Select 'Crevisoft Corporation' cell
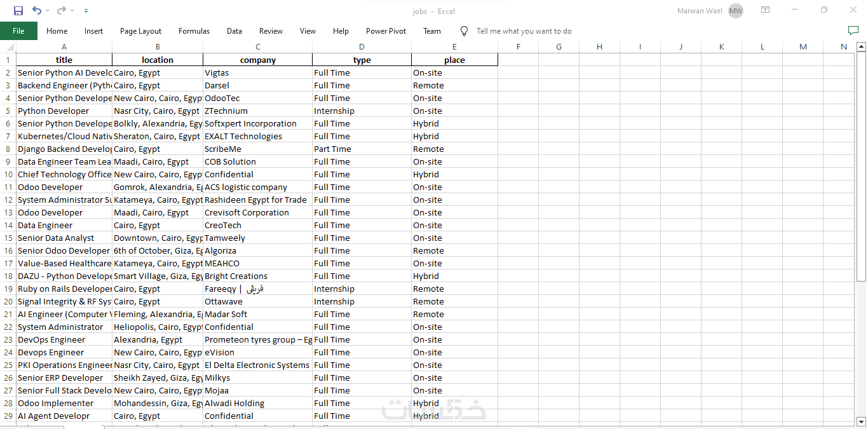The width and height of the screenshot is (868, 429). coord(257,212)
